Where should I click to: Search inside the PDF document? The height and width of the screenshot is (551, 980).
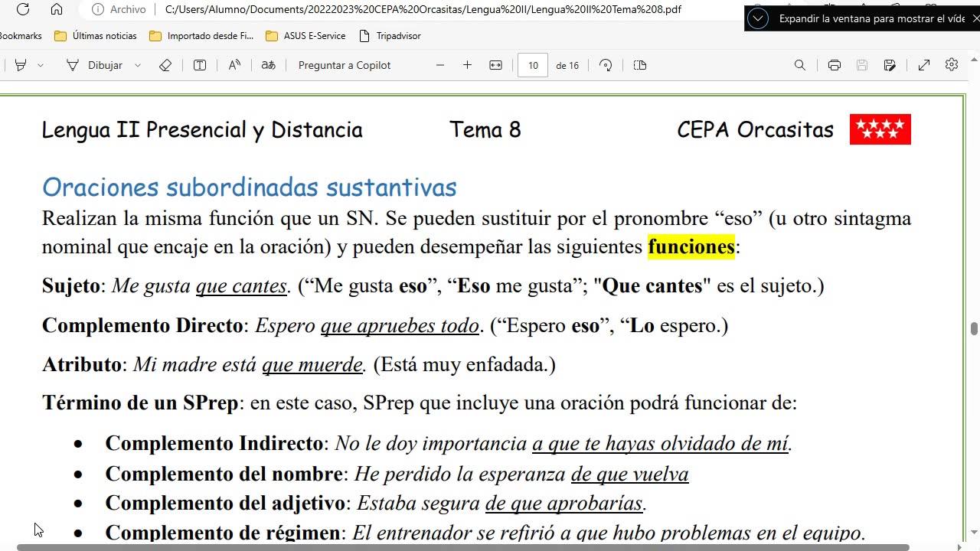(x=800, y=65)
